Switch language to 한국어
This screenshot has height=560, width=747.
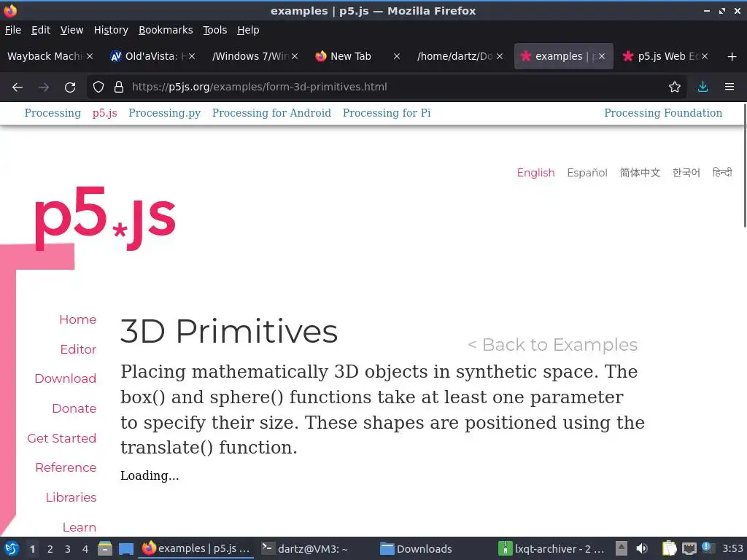pyautogui.click(x=686, y=172)
